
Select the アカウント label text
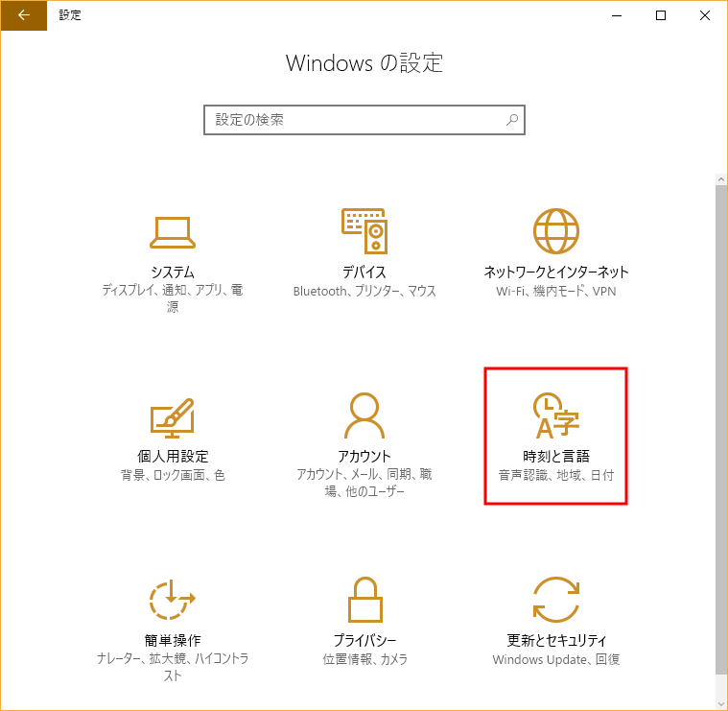coord(364,456)
